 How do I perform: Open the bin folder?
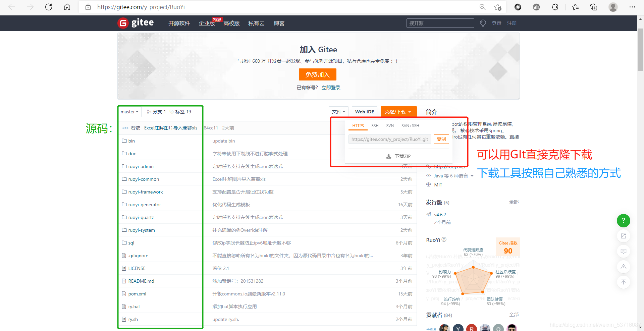click(x=131, y=141)
